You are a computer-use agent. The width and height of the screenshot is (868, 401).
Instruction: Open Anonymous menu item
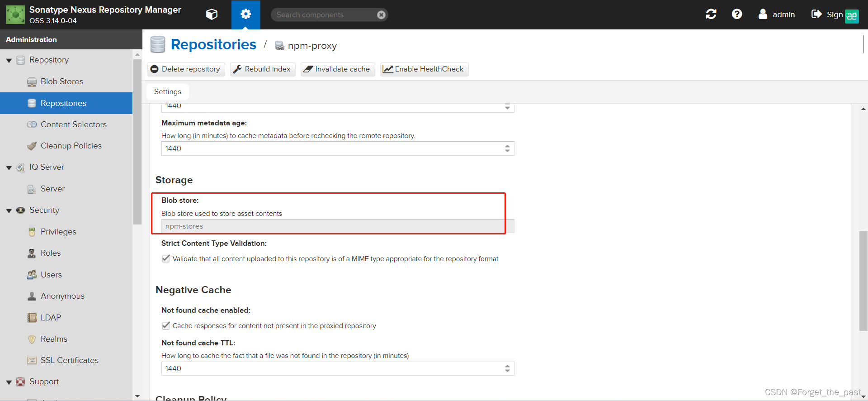(62, 296)
